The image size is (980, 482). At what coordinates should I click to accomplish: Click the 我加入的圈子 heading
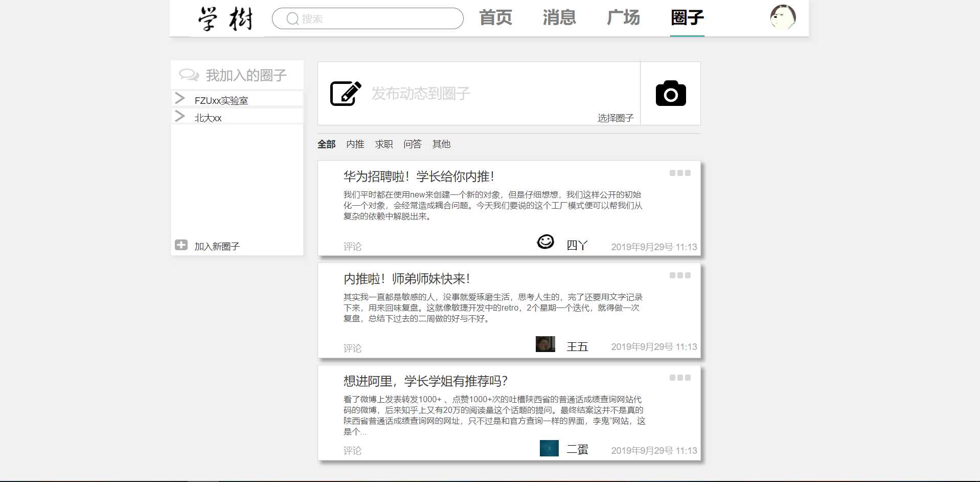246,76
